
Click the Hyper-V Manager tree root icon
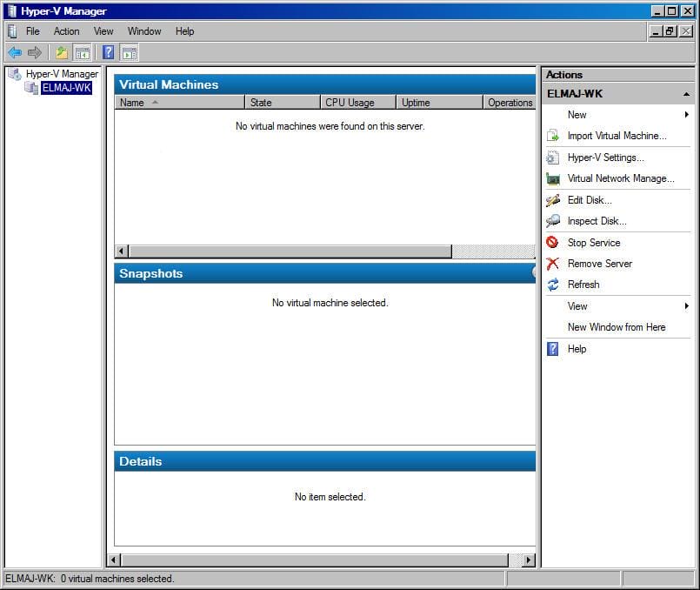[x=15, y=74]
